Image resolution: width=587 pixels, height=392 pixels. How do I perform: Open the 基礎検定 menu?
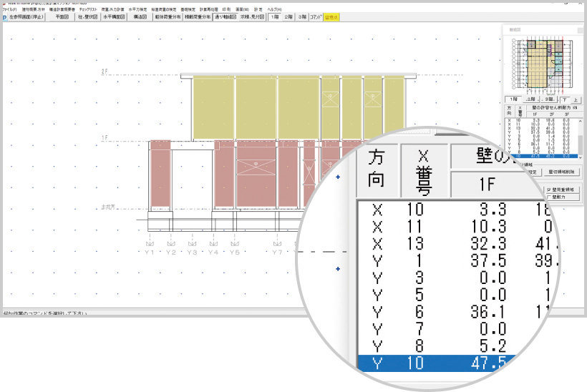[x=188, y=9]
